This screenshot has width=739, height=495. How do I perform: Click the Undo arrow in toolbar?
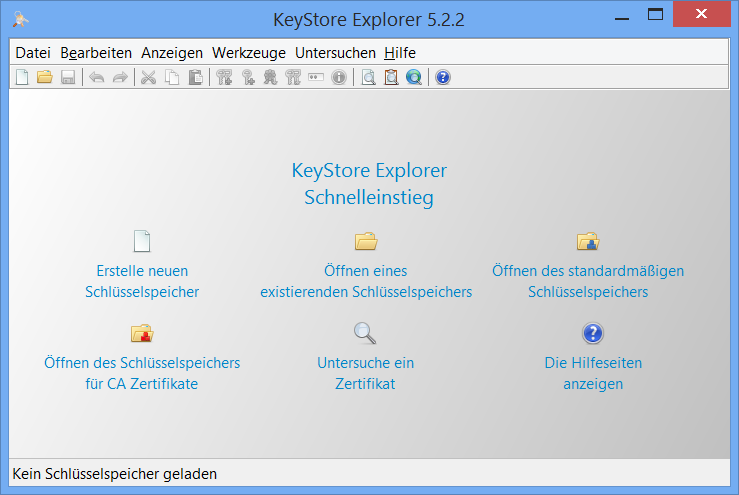point(97,78)
